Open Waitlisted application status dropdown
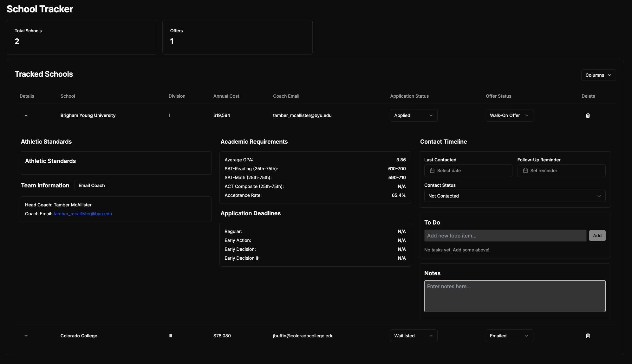 point(413,336)
